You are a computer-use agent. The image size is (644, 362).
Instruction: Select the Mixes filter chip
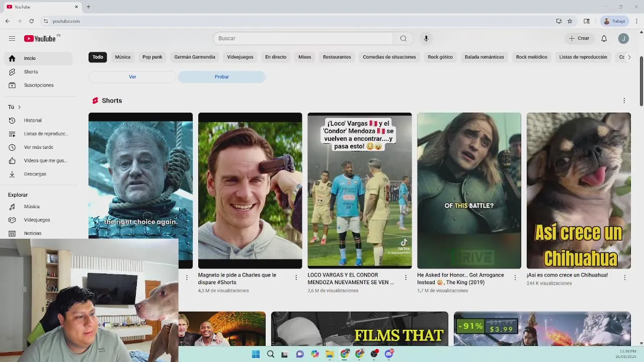(x=305, y=57)
